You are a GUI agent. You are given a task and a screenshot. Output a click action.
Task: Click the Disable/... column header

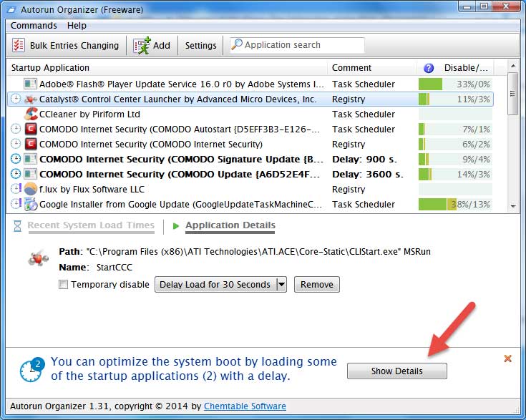tap(466, 68)
